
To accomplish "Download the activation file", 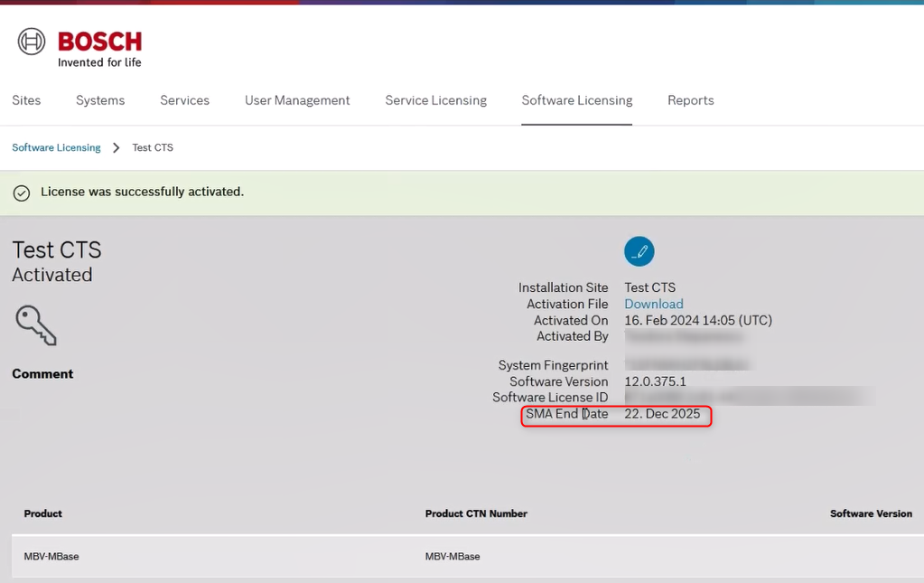I will click(653, 305).
